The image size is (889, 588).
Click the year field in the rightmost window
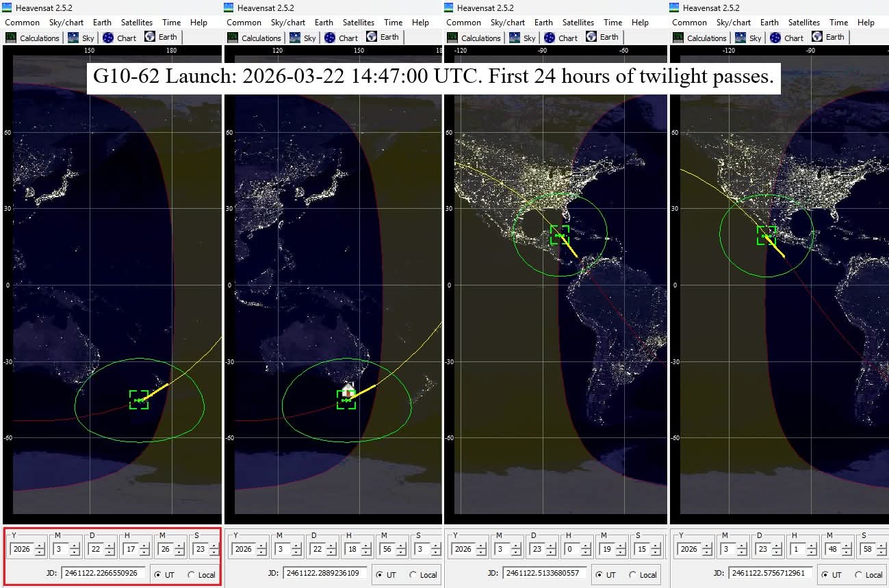689,549
